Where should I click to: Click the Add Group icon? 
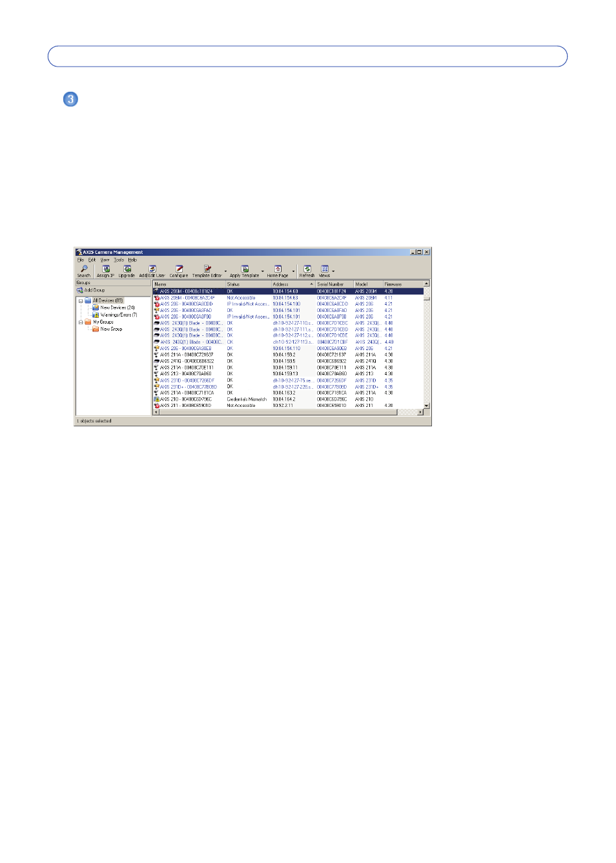(x=80, y=291)
